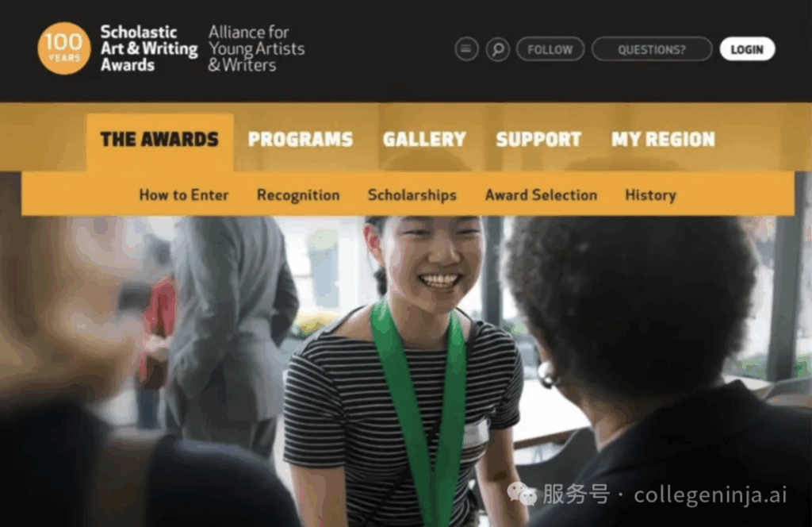Open the hamburger menu icon

[466, 49]
